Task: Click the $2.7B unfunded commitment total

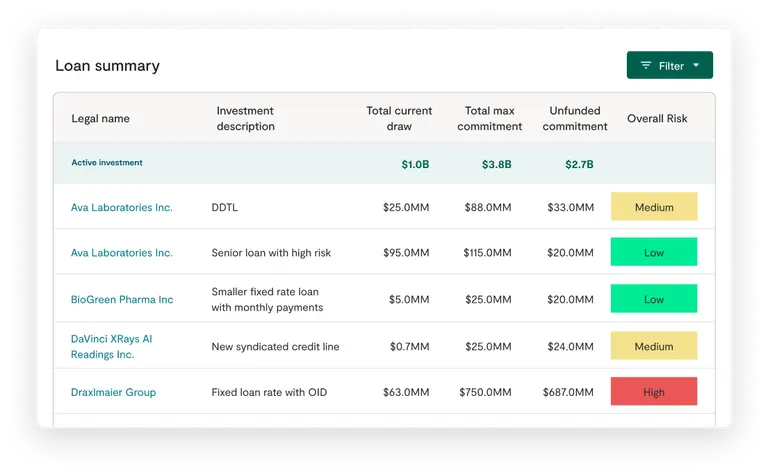Action: (579, 165)
